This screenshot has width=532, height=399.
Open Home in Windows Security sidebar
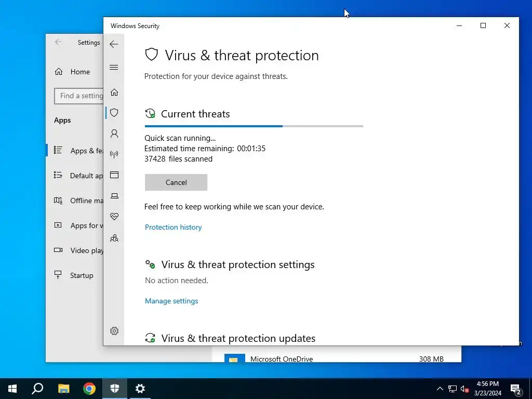pyautogui.click(x=114, y=92)
